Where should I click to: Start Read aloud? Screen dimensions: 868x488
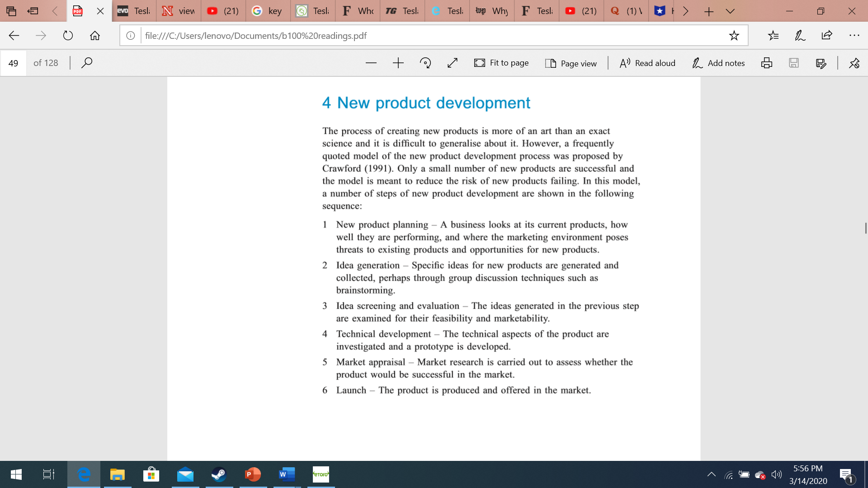(x=647, y=63)
